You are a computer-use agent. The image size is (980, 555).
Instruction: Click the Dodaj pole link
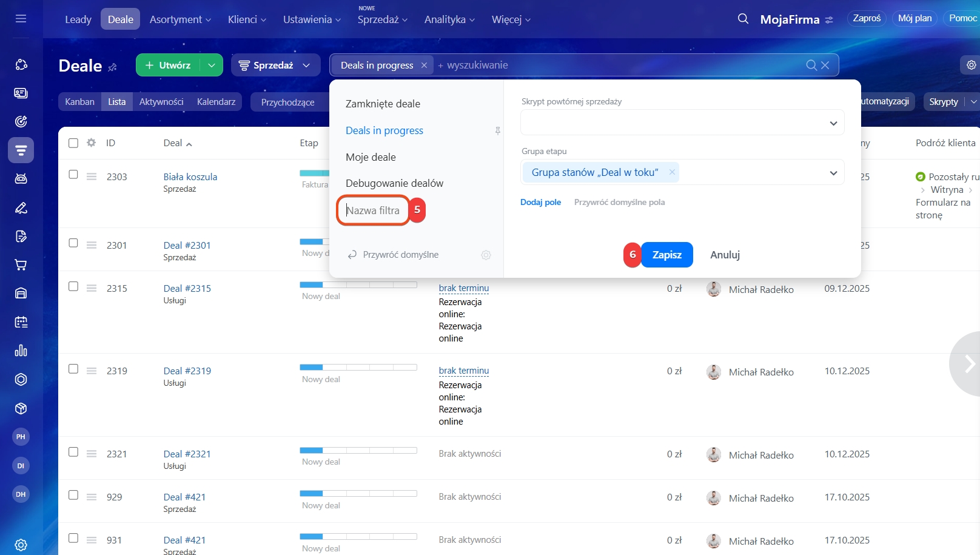(540, 203)
